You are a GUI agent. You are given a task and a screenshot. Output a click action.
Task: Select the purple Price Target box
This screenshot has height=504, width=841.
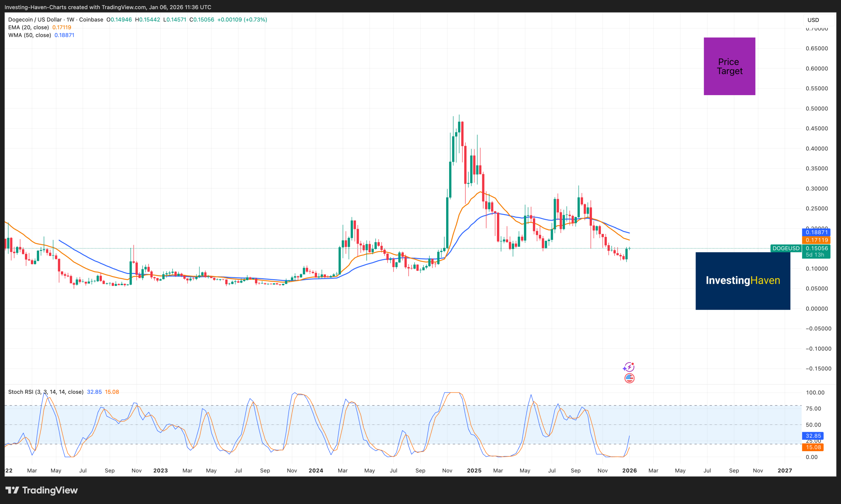(x=730, y=66)
